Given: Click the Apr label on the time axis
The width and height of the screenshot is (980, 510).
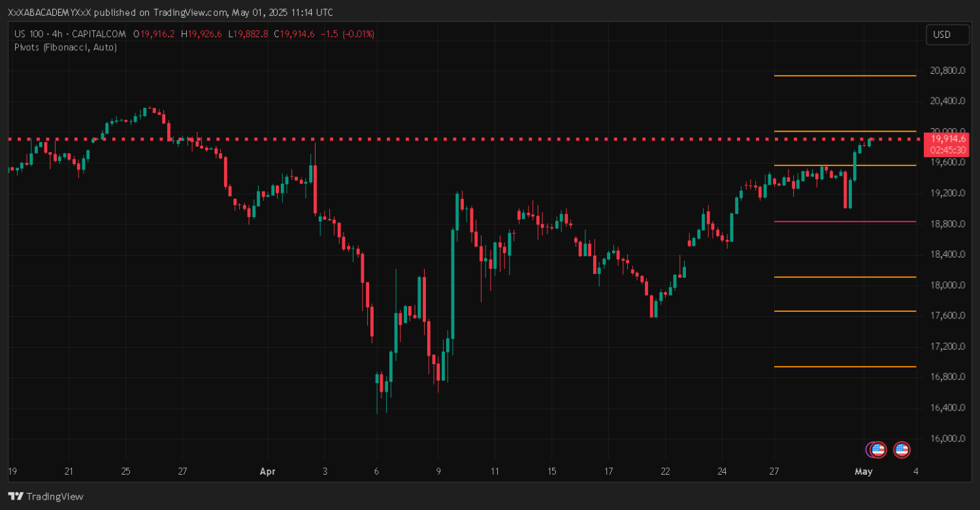Looking at the screenshot, I should point(268,471).
